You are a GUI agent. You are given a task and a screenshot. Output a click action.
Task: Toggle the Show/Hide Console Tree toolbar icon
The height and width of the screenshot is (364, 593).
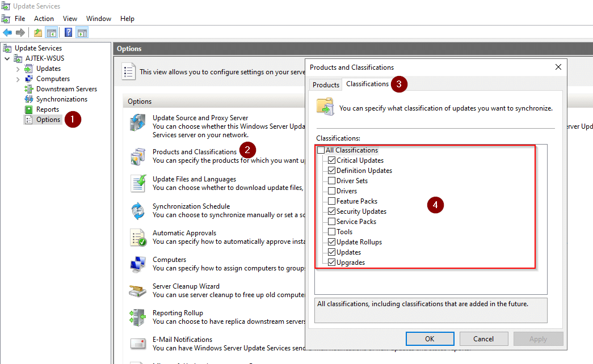pyautogui.click(x=52, y=32)
